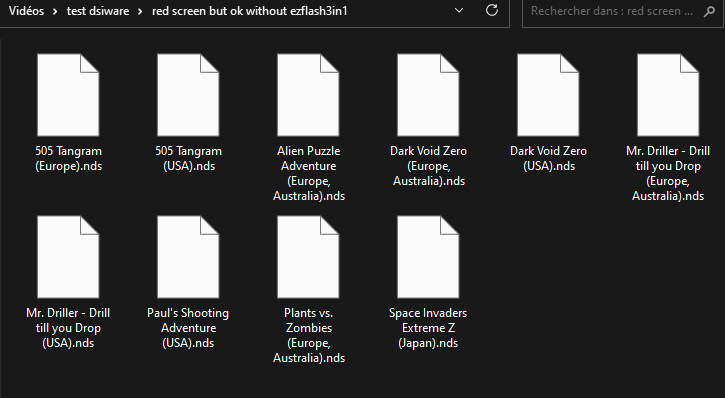Click the Alien Puzzle Adventure filename text

(309, 173)
